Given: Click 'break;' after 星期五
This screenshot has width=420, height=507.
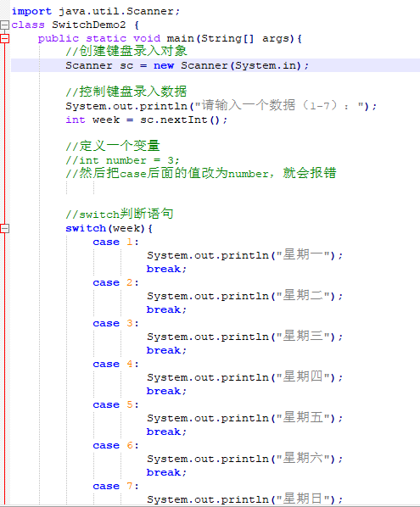Looking at the screenshot, I should click(166, 432).
